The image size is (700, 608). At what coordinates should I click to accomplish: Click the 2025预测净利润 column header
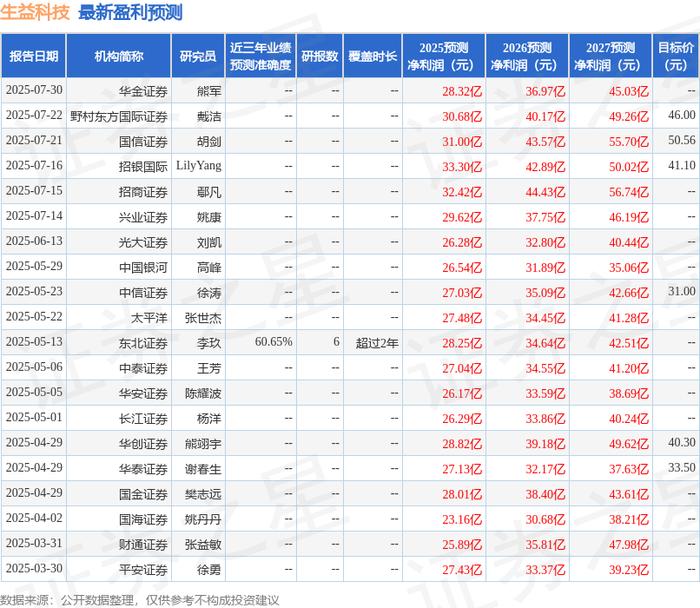coord(444,56)
